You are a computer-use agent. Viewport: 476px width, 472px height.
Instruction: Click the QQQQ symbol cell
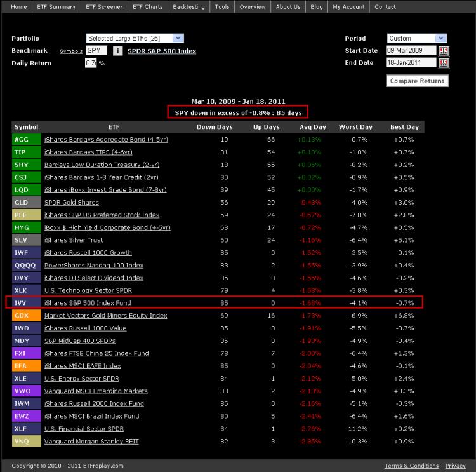pos(27,266)
